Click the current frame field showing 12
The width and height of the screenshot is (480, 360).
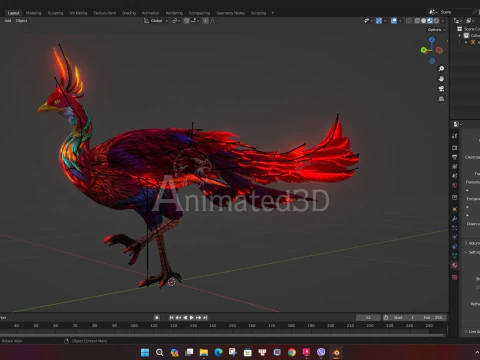click(368, 317)
